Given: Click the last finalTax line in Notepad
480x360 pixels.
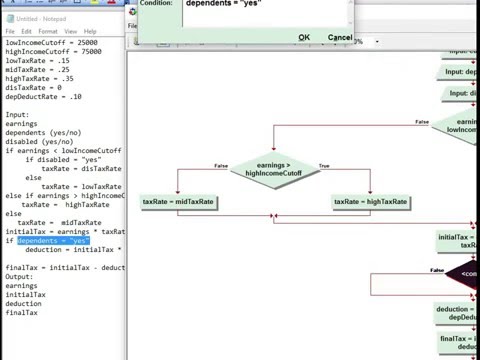Looking at the screenshot, I should click(21, 313).
